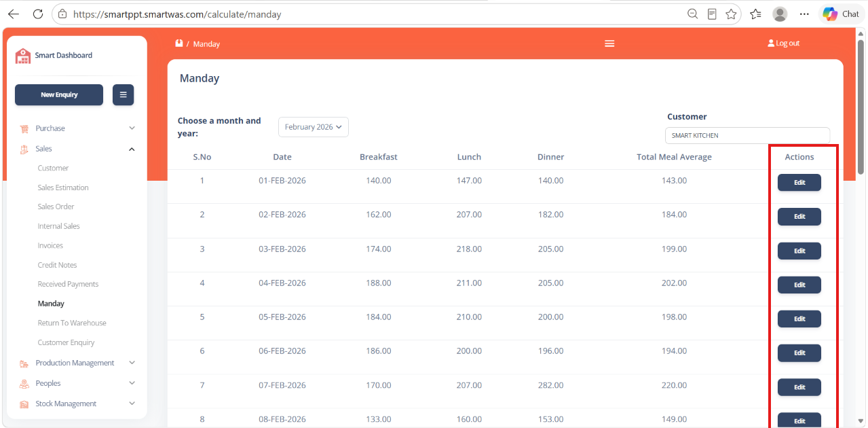Select Manday in the sidebar
This screenshot has height=428, width=868.
(51, 304)
